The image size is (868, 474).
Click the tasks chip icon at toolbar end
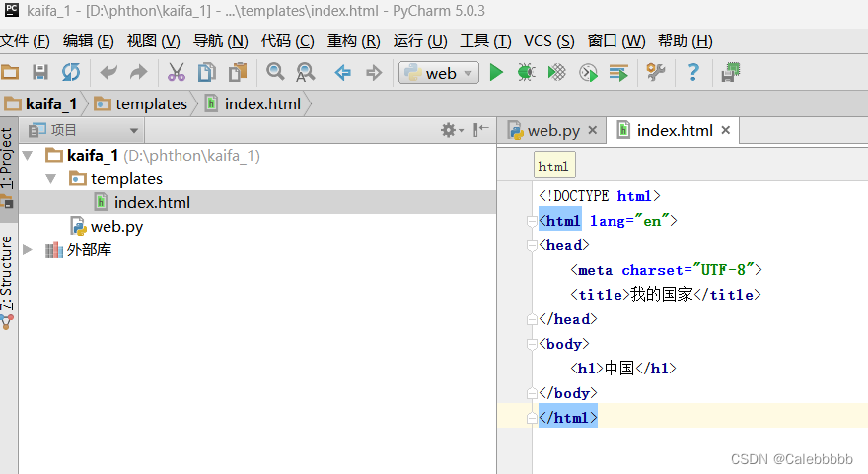coord(731,73)
